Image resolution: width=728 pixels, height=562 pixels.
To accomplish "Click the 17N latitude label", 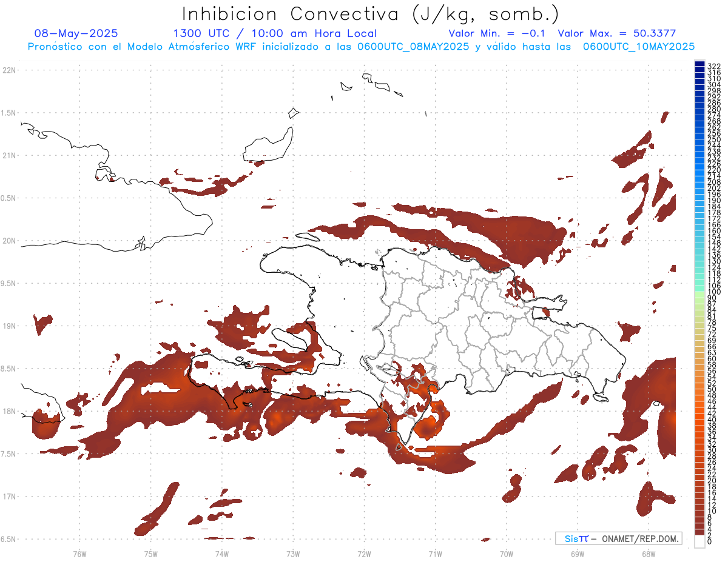I will 10,497.
